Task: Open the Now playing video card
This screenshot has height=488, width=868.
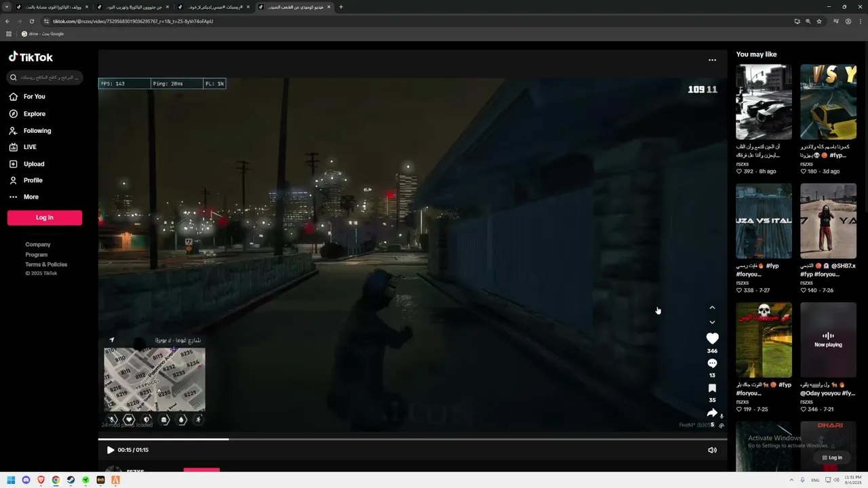Action: pyautogui.click(x=828, y=340)
